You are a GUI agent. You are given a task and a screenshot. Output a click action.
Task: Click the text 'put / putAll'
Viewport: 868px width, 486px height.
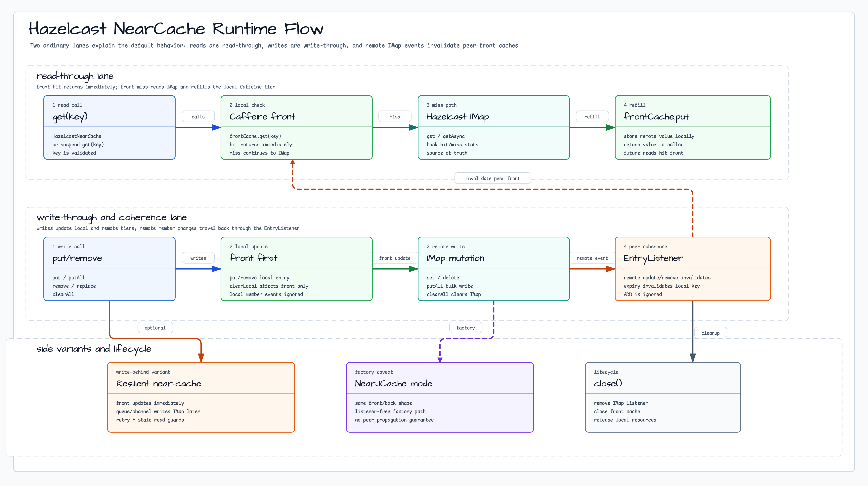click(x=69, y=278)
